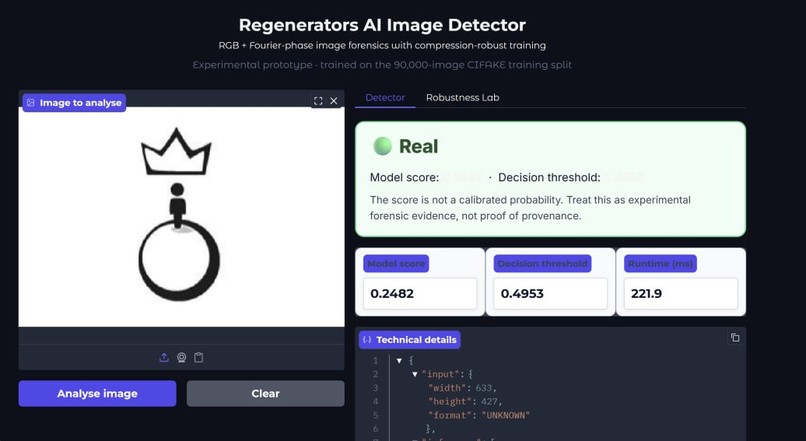Collapse the root JSON object arrow

pos(399,361)
